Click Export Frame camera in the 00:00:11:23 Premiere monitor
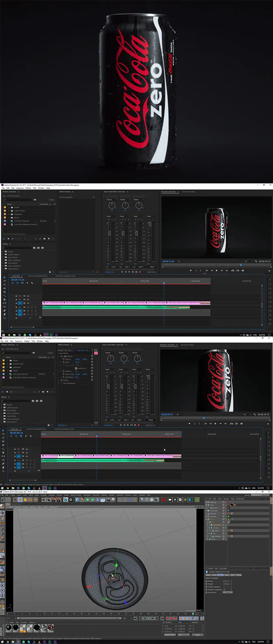This screenshot has height=644, width=273. tap(243, 270)
